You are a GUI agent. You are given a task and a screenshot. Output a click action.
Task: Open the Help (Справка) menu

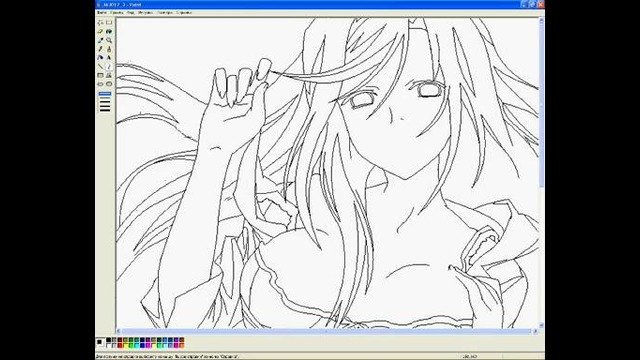(184, 13)
